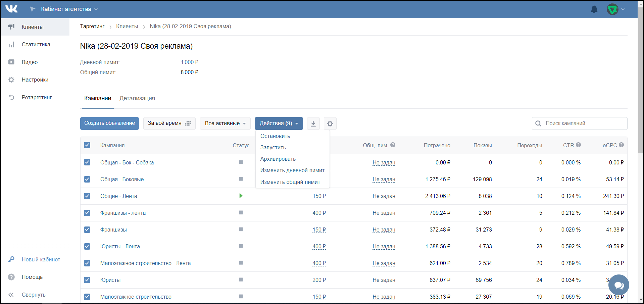The width and height of the screenshot is (644, 304).
Task: Click the Помощь question icon in the sidebar
Action: (x=11, y=277)
